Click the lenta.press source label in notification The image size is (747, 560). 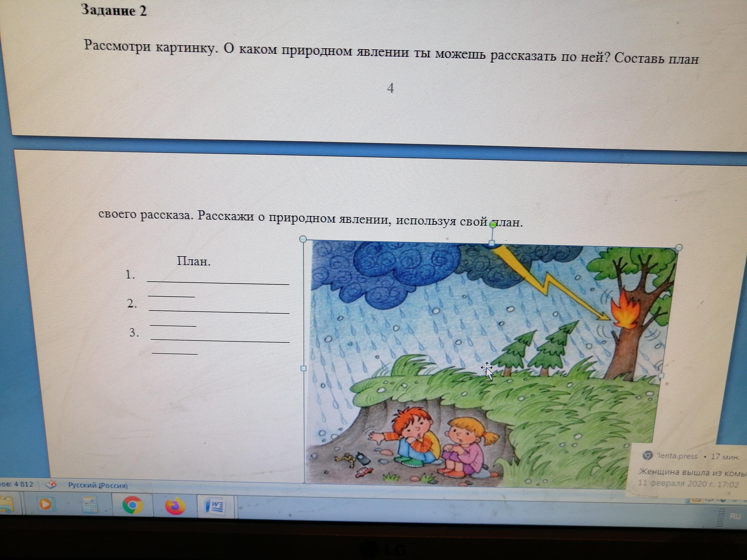point(677,456)
